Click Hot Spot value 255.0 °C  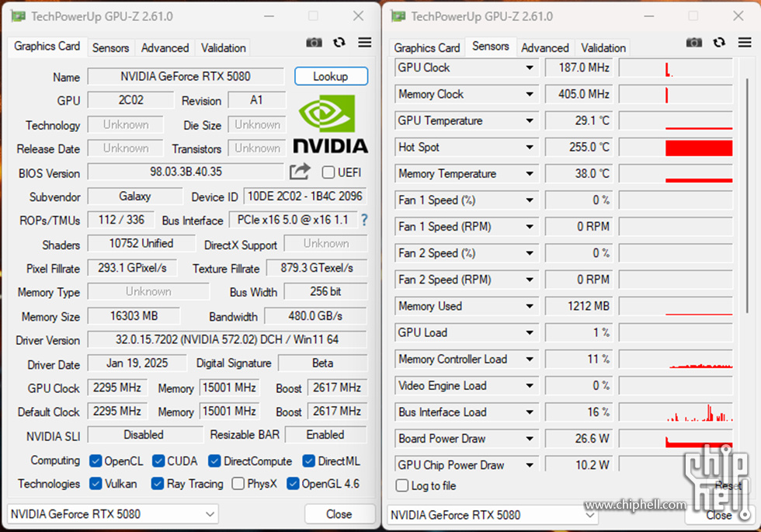click(579, 147)
